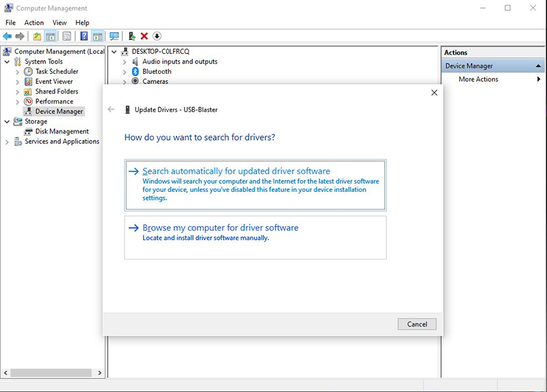Image resolution: width=547 pixels, height=392 pixels.
Task: Click the Back arrow in the toolbar
Action: [8, 36]
